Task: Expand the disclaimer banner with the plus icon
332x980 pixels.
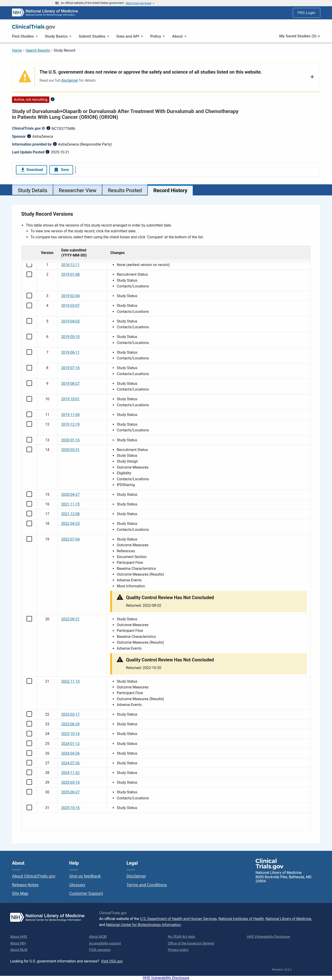Action: pos(312,77)
